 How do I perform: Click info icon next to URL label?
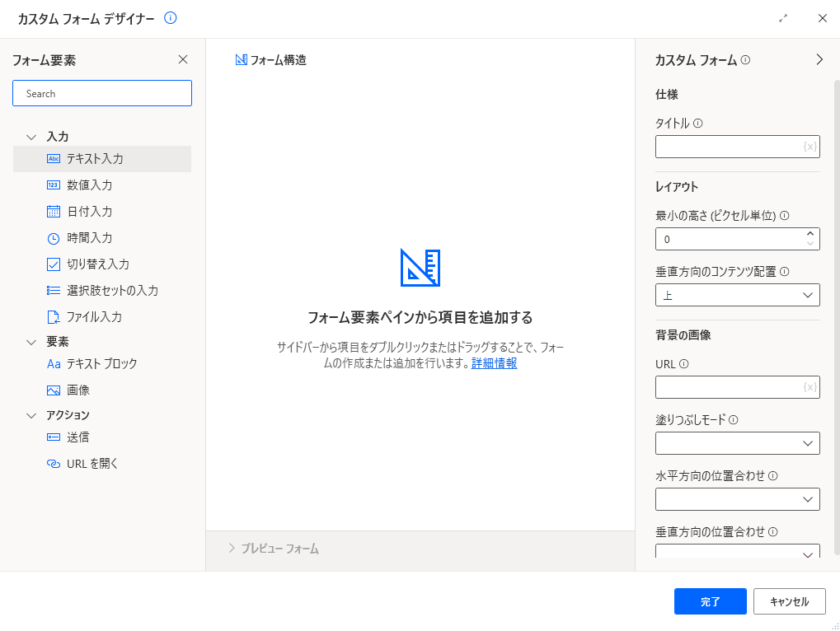tap(683, 364)
